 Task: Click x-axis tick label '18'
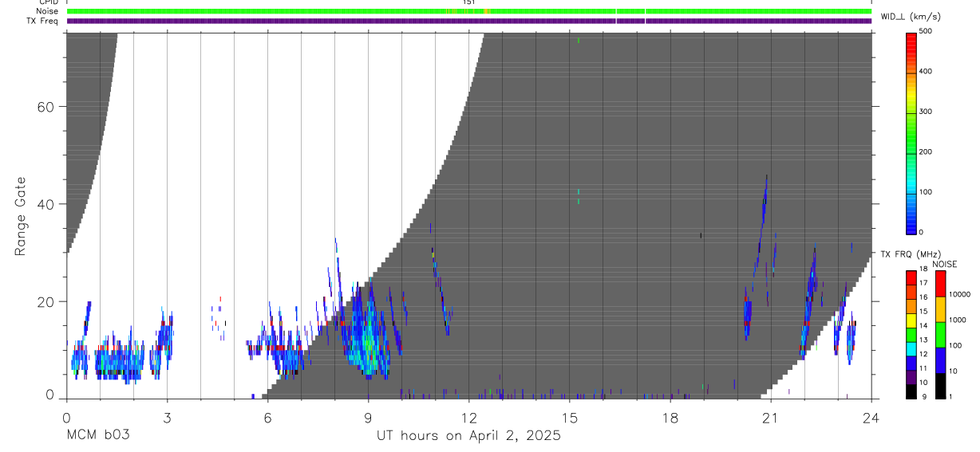(x=670, y=417)
